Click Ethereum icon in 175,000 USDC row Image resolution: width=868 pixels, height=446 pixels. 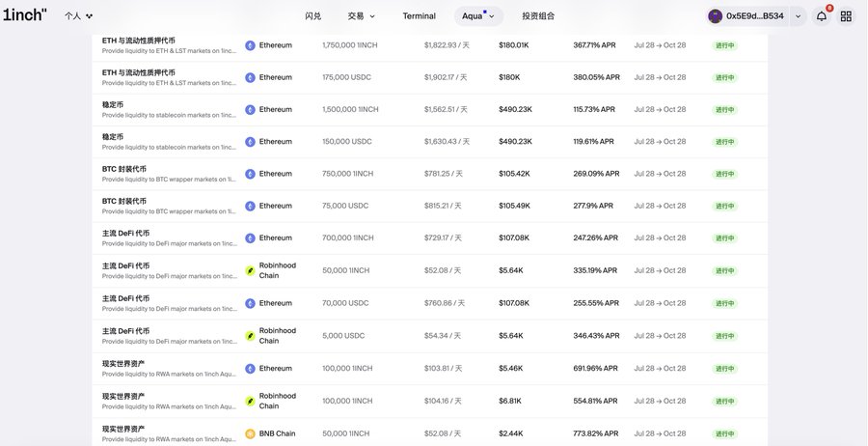pos(250,77)
